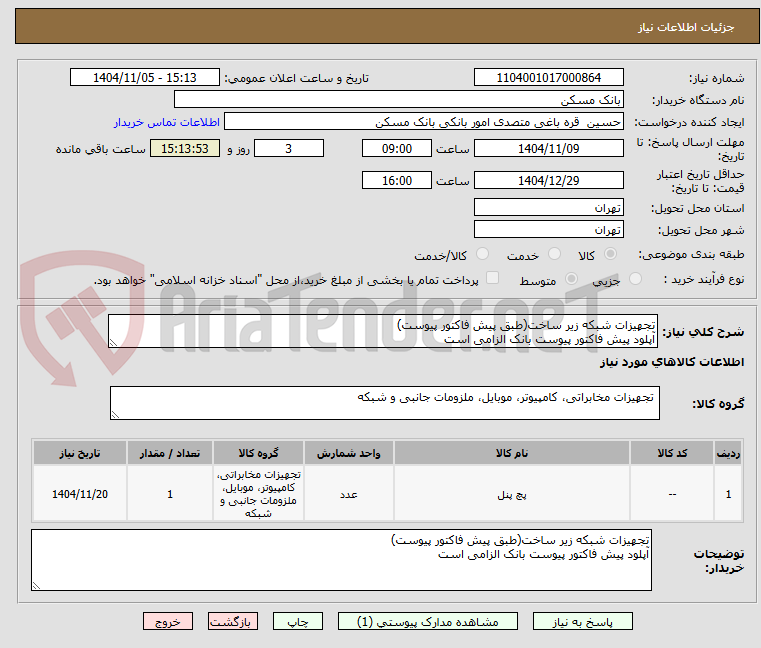Click the گروه کالا text area

coord(385,403)
